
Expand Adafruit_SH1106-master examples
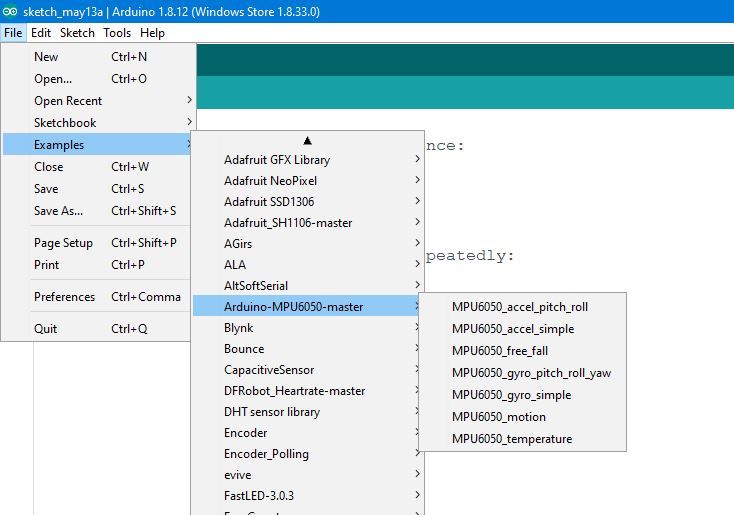pyautogui.click(x=308, y=223)
